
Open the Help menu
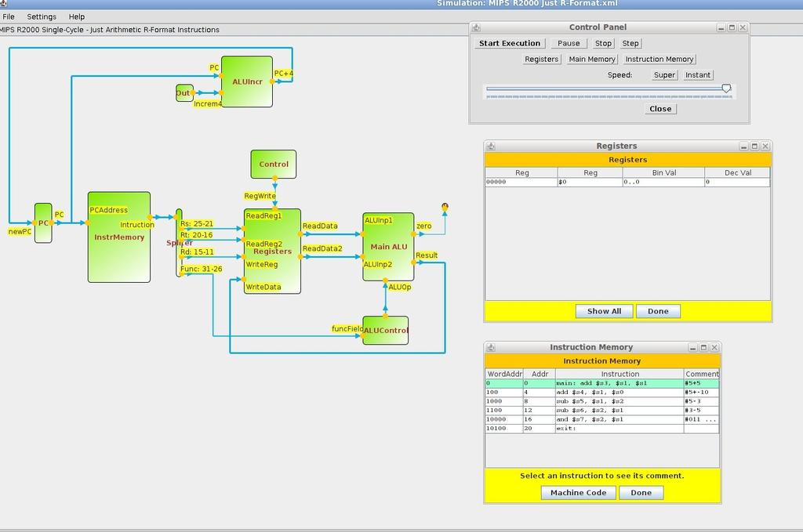click(77, 16)
